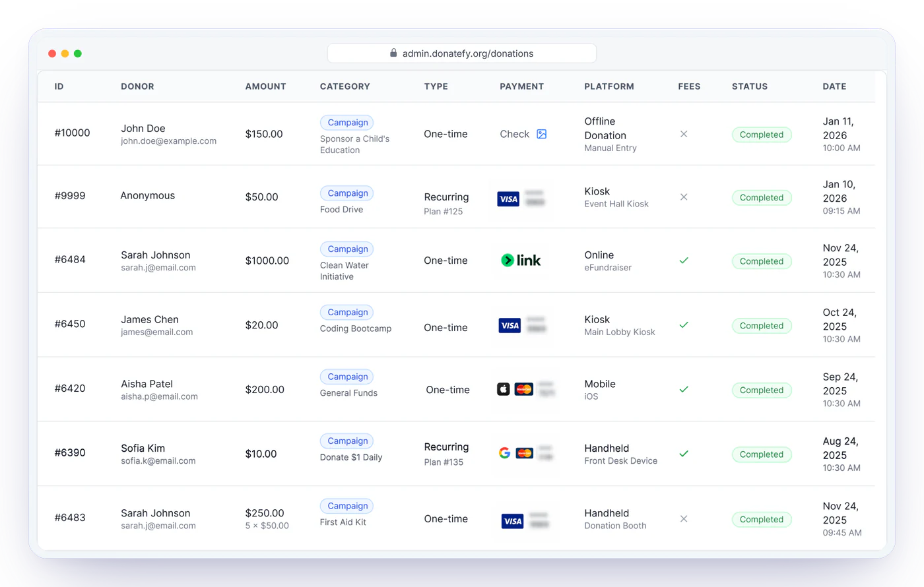Click donor name James Chen
924x587 pixels.
pyautogui.click(x=150, y=319)
